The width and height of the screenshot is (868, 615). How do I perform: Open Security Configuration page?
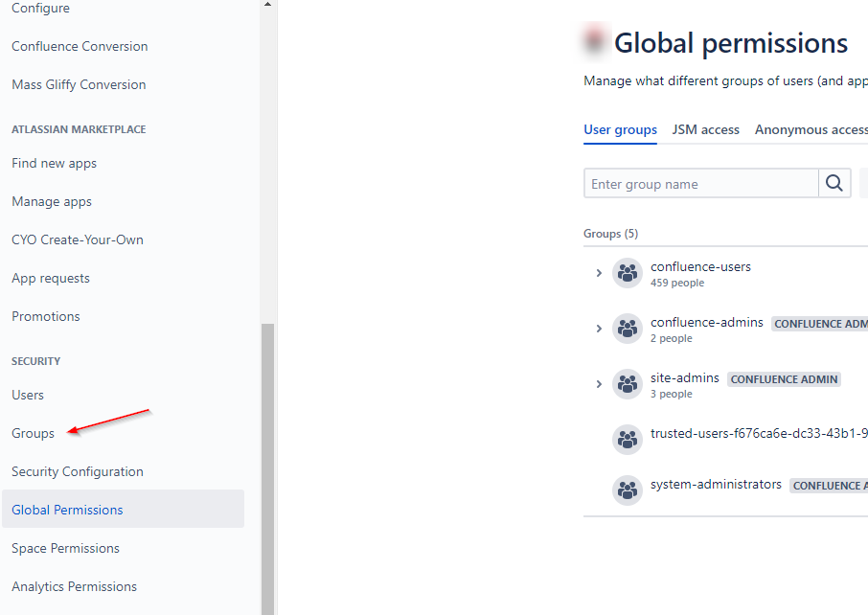pyautogui.click(x=78, y=471)
